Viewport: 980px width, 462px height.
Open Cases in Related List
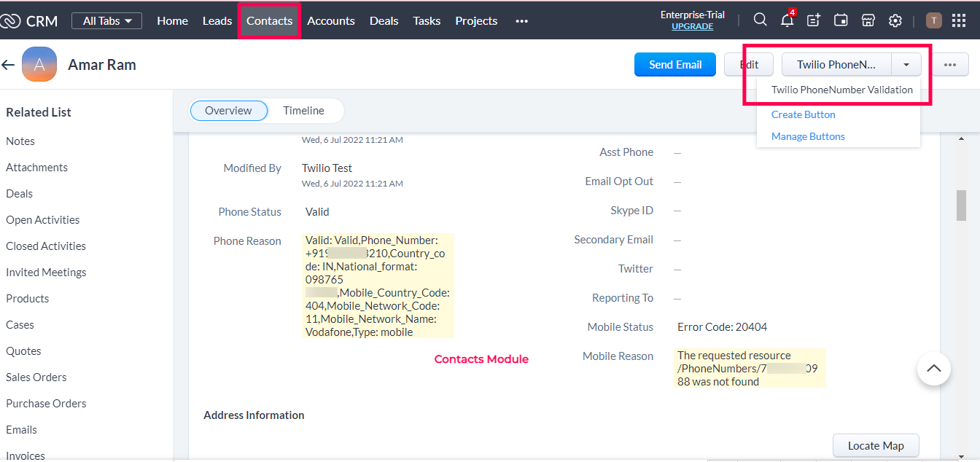pyautogui.click(x=20, y=325)
